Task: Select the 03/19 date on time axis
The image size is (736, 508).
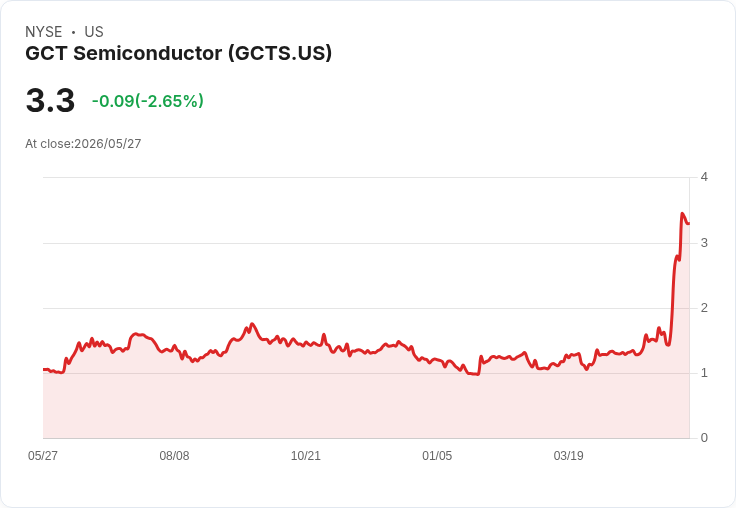Action: (x=568, y=455)
